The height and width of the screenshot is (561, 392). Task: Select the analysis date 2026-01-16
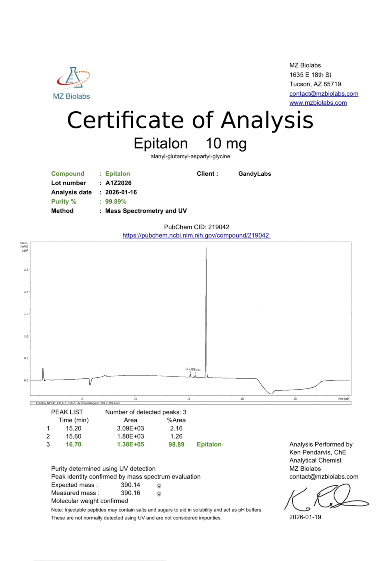pos(121,192)
